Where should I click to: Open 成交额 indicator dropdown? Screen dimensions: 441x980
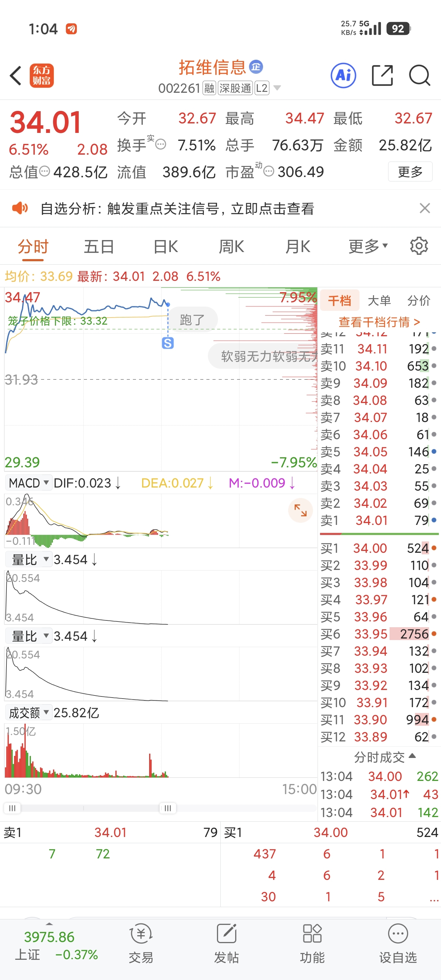(x=28, y=713)
